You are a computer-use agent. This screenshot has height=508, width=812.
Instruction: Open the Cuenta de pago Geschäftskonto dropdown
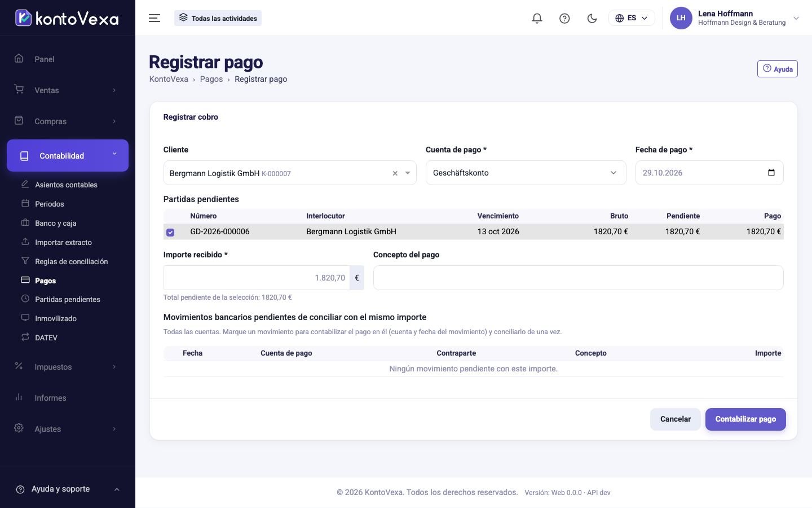(x=526, y=173)
